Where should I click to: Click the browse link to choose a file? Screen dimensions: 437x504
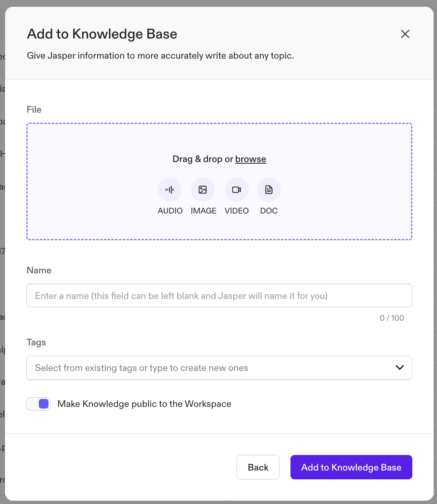(x=251, y=159)
